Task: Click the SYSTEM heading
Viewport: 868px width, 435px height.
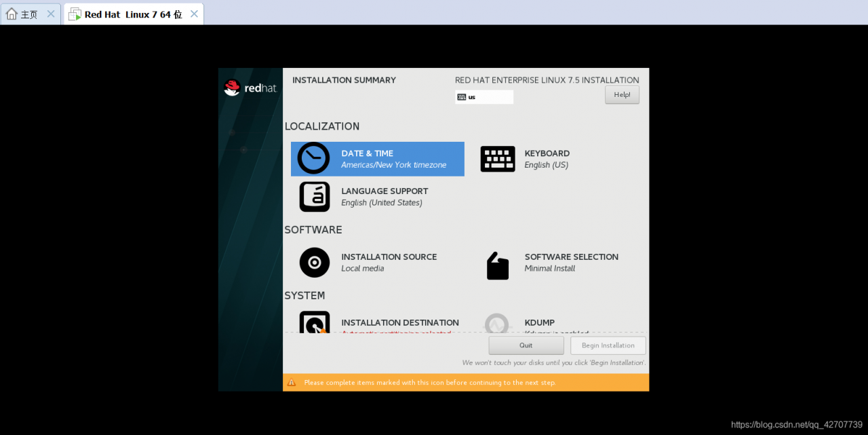Action: (304, 296)
